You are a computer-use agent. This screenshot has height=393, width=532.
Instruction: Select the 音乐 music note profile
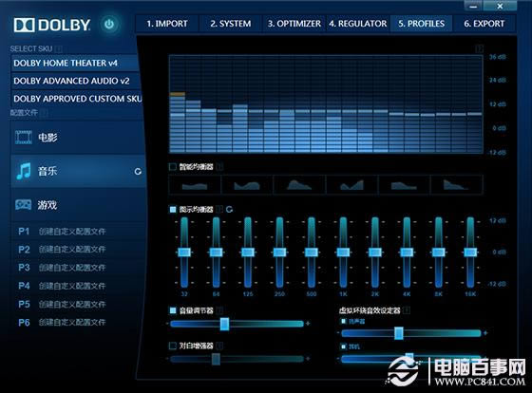coord(24,171)
